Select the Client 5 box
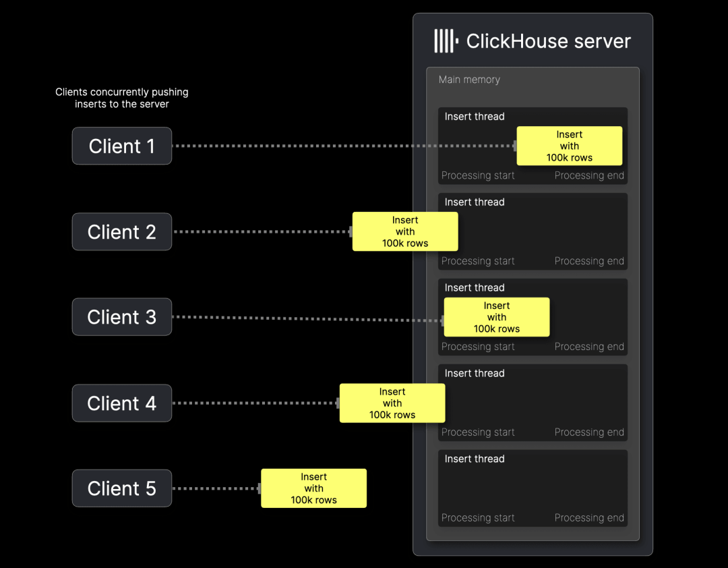Image resolution: width=728 pixels, height=568 pixels. 121,488
